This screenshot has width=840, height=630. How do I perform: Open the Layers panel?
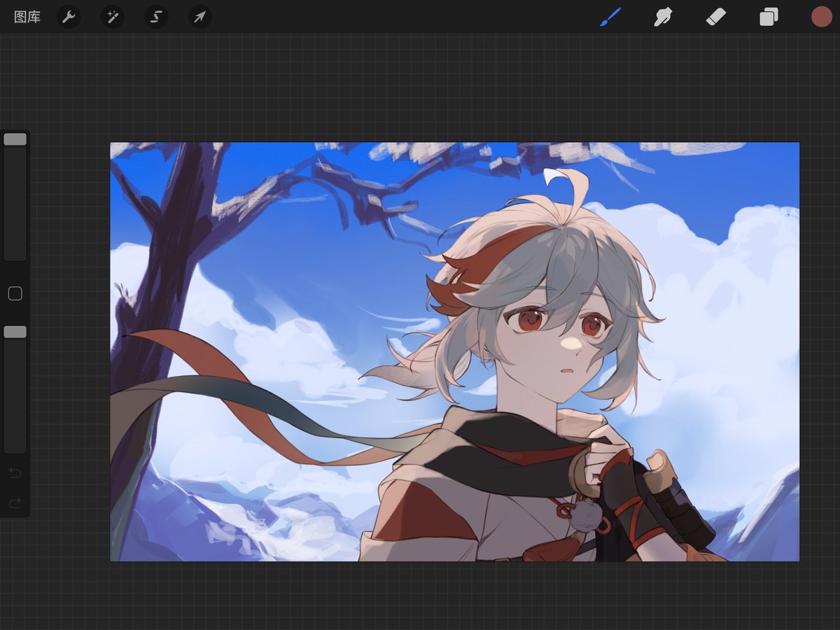point(769,17)
